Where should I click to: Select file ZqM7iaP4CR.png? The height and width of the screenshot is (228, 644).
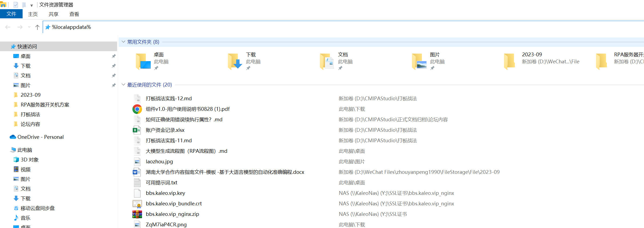click(166, 224)
